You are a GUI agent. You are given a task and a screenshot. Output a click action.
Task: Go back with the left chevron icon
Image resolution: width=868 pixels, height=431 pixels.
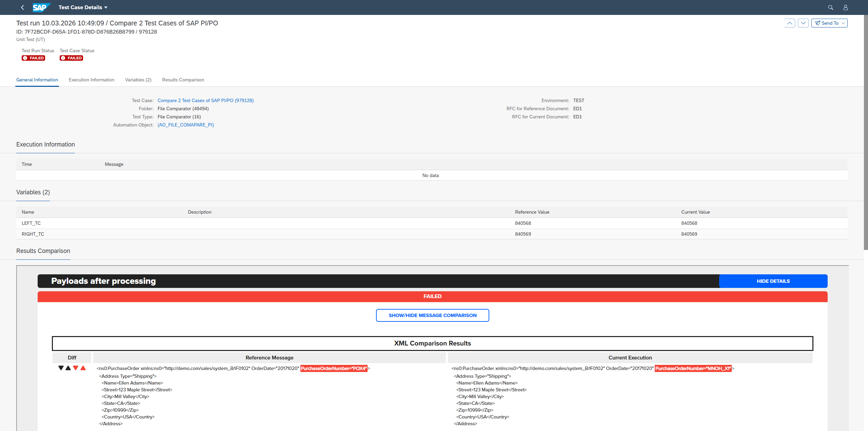click(22, 7)
